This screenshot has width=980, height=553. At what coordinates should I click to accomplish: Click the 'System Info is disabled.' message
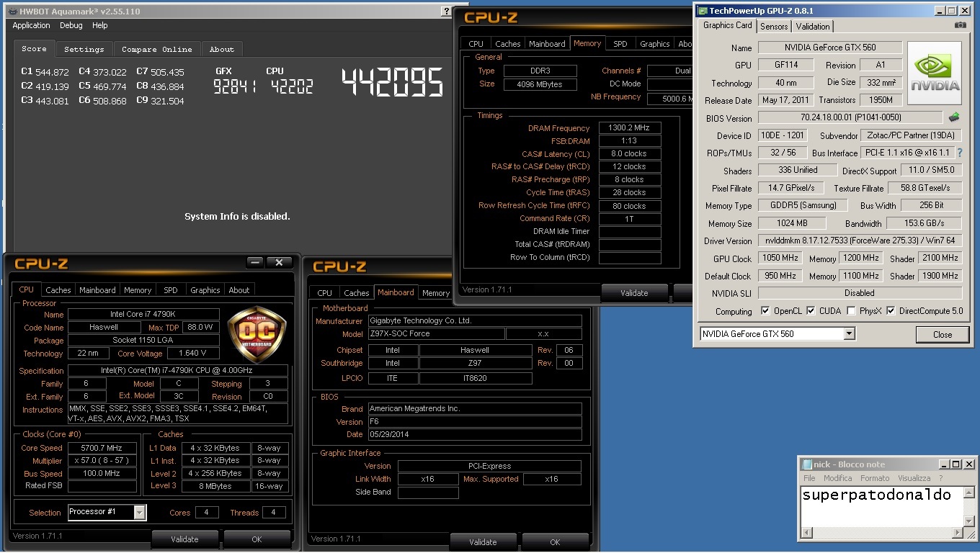pos(237,216)
